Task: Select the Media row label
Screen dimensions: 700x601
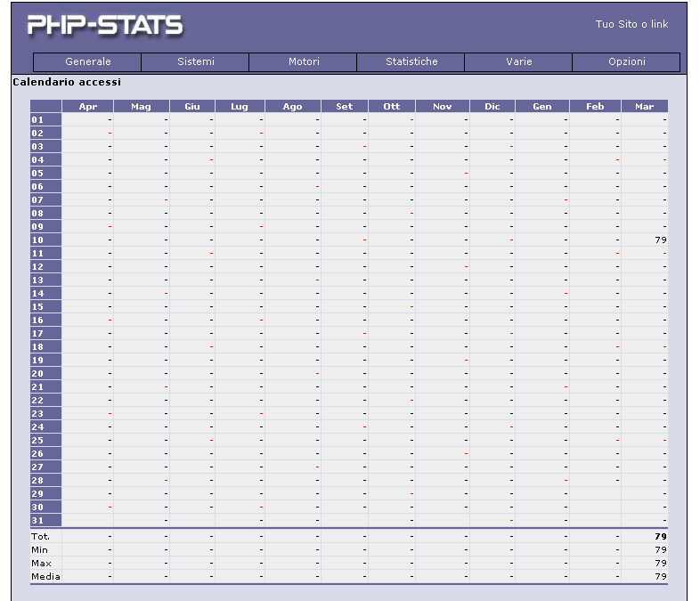Action: click(x=45, y=577)
